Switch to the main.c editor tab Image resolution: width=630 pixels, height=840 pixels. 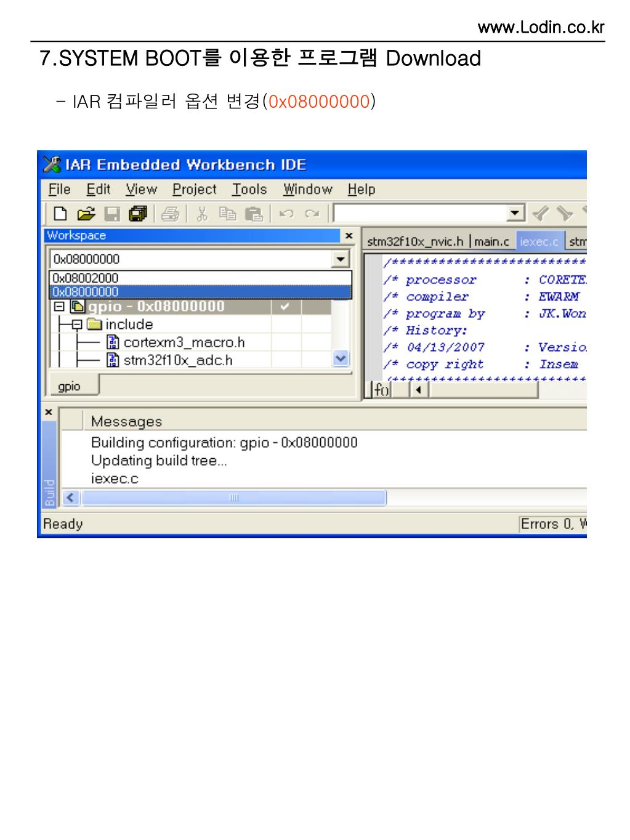pos(491,241)
